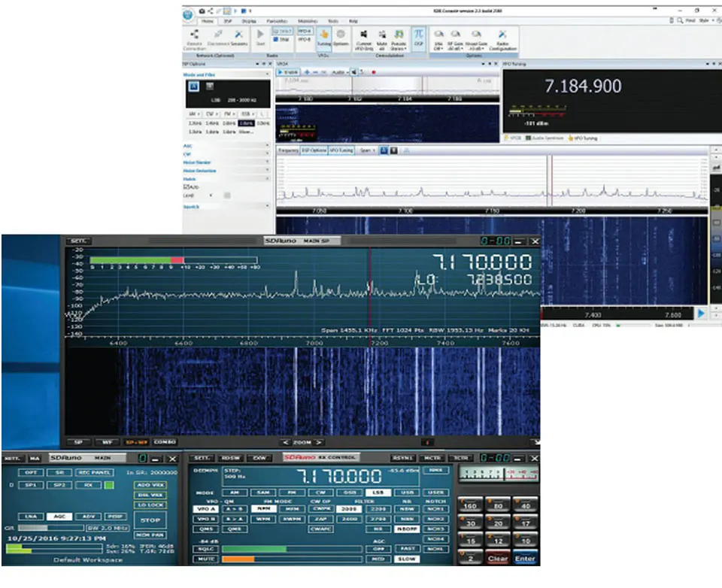722x588 pixels.
Task: Open the VFOs Options gear icon
Action: click(x=341, y=34)
